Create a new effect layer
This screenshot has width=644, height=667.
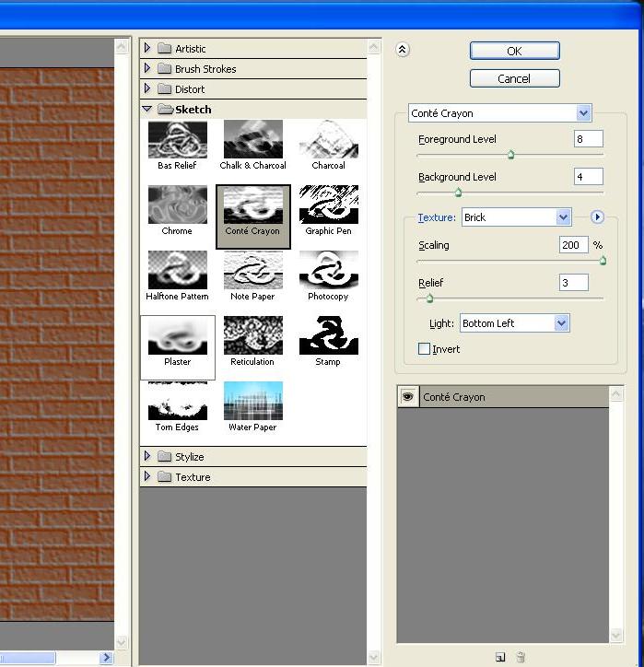tap(500, 657)
